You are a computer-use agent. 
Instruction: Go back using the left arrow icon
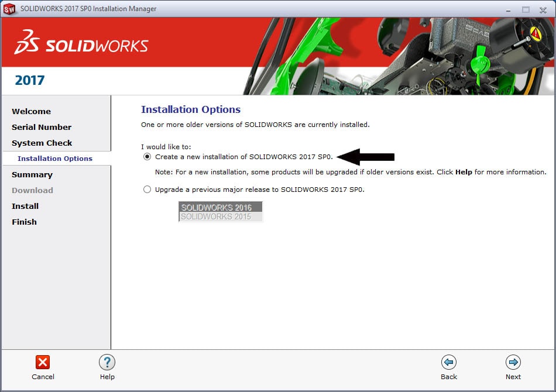click(448, 362)
